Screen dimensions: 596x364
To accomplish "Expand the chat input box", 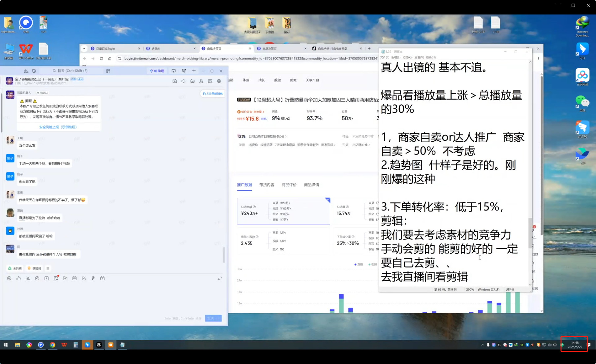I will pos(220,278).
